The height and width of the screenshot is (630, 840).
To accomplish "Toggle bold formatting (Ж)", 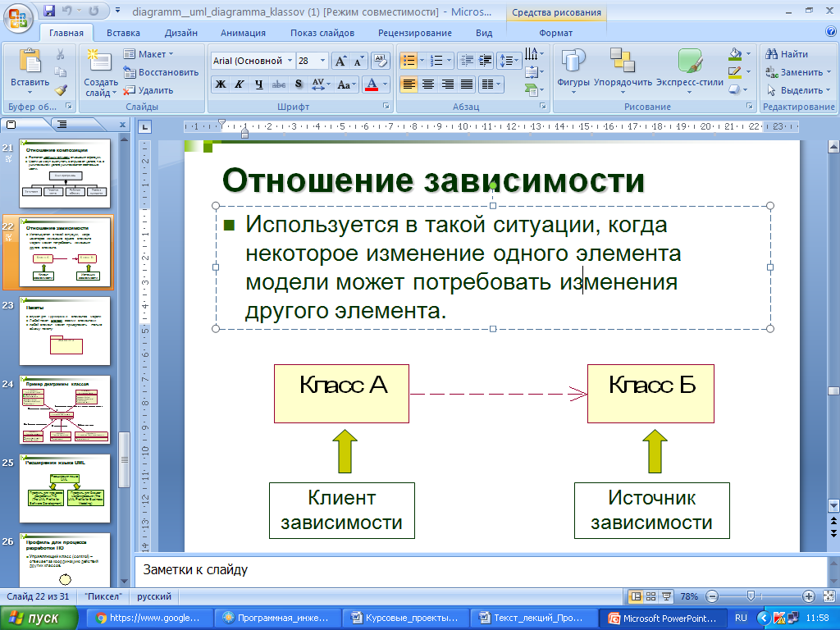I will point(220,84).
